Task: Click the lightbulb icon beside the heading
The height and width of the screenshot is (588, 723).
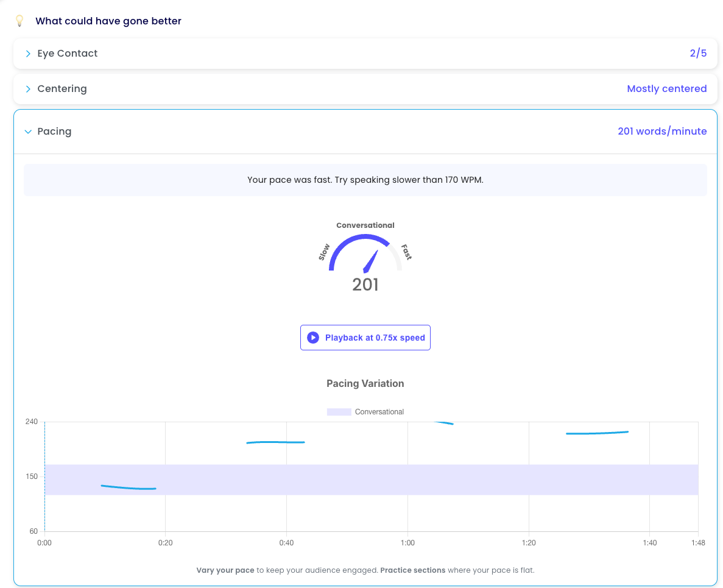Action: 19,21
